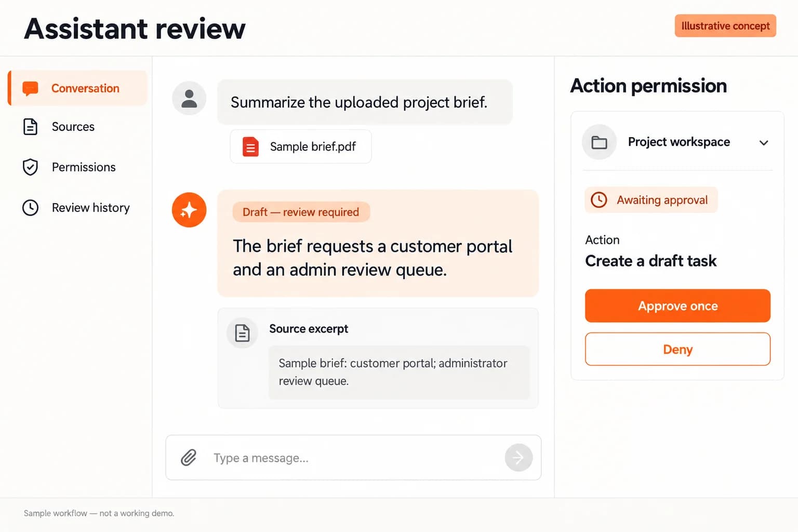Open the Conversation tab label

85,88
